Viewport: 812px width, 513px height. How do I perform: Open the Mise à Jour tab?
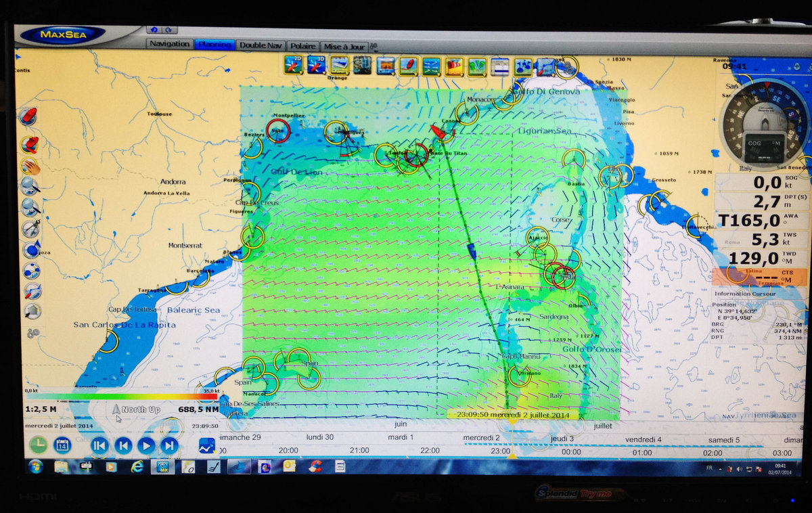(344, 47)
